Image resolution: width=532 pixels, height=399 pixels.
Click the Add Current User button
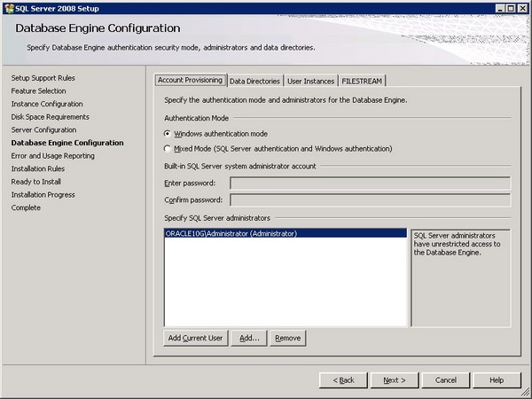195,338
